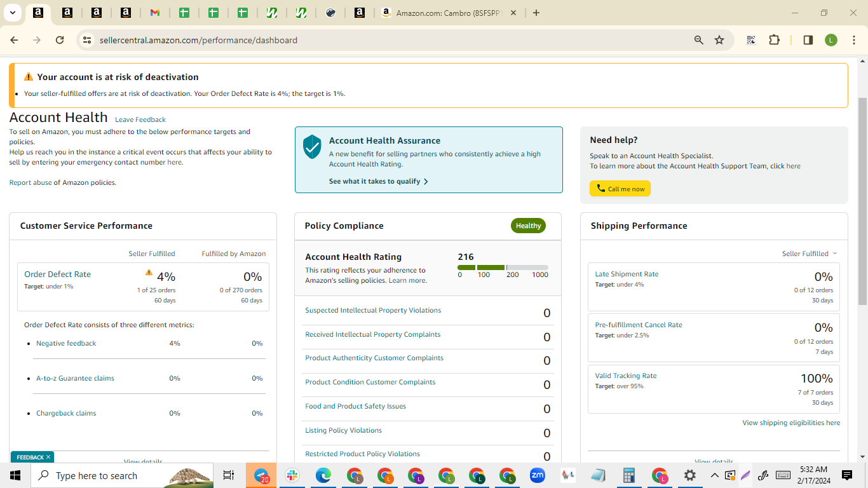Open the Order Defect Rate link
868x488 pixels.
click(57, 274)
